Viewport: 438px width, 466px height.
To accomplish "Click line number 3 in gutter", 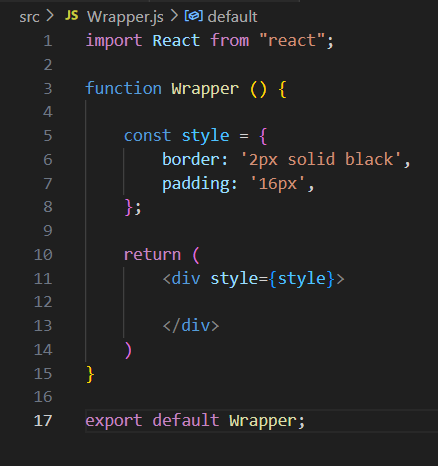I will click(x=48, y=89).
